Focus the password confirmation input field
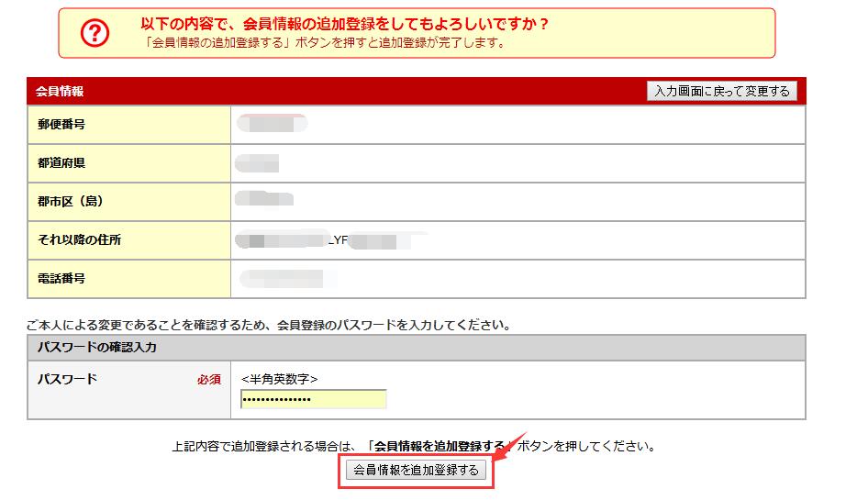 pos(313,399)
